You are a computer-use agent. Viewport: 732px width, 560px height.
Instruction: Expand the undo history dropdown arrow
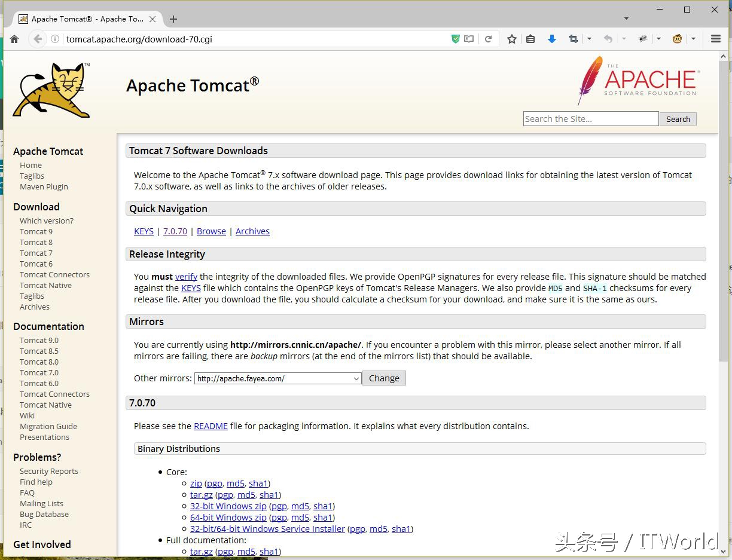point(624,39)
